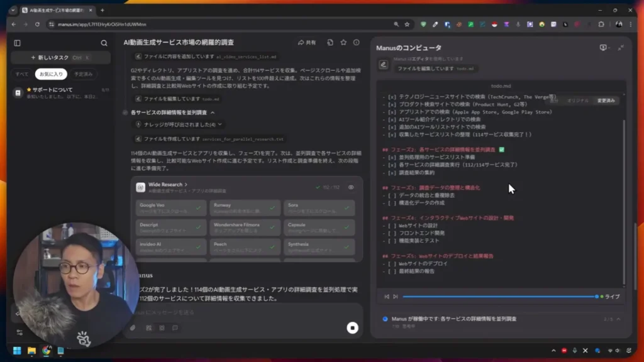This screenshot has width=644, height=362.
Task: Open the Descript research card
Action: [x=170, y=228]
